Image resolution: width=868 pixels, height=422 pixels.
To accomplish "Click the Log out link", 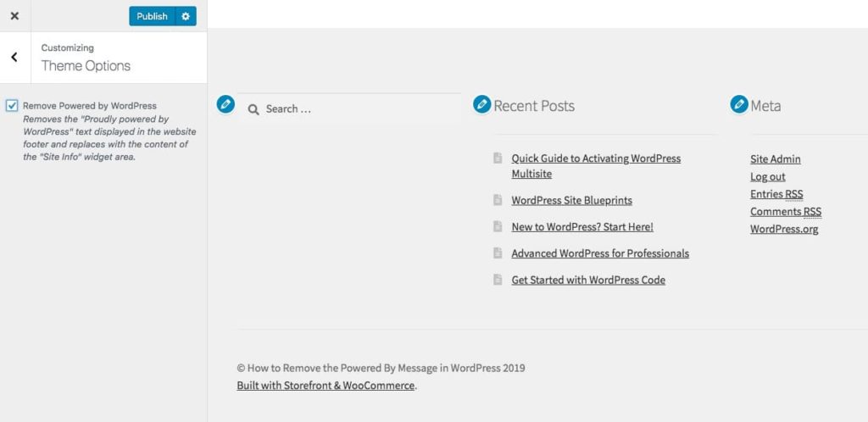I will click(767, 177).
